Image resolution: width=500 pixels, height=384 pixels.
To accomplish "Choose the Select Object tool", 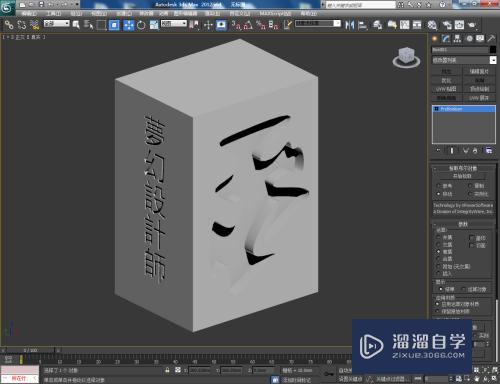I will coord(76,25).
